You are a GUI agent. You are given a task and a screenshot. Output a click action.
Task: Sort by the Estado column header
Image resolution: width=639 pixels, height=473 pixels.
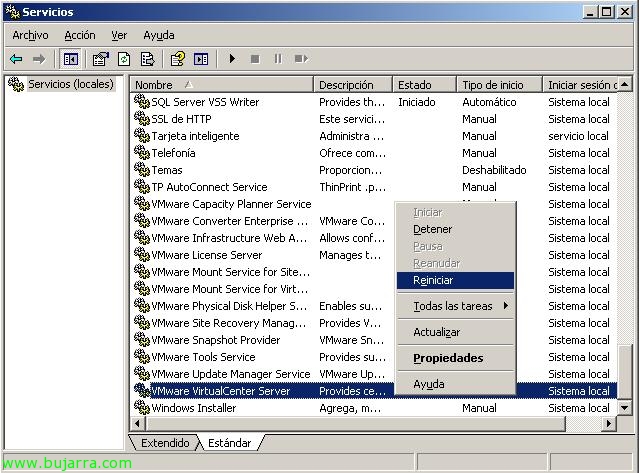[x=425, y=85]
